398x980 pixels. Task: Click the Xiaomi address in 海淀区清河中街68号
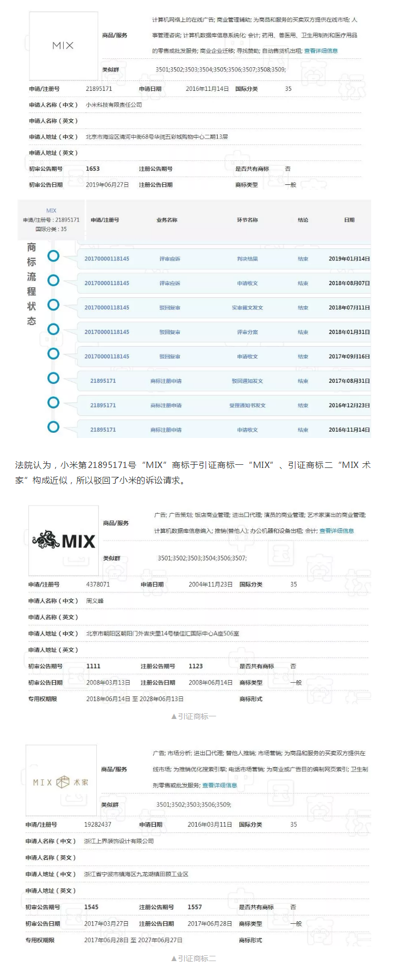coord(157,137)
